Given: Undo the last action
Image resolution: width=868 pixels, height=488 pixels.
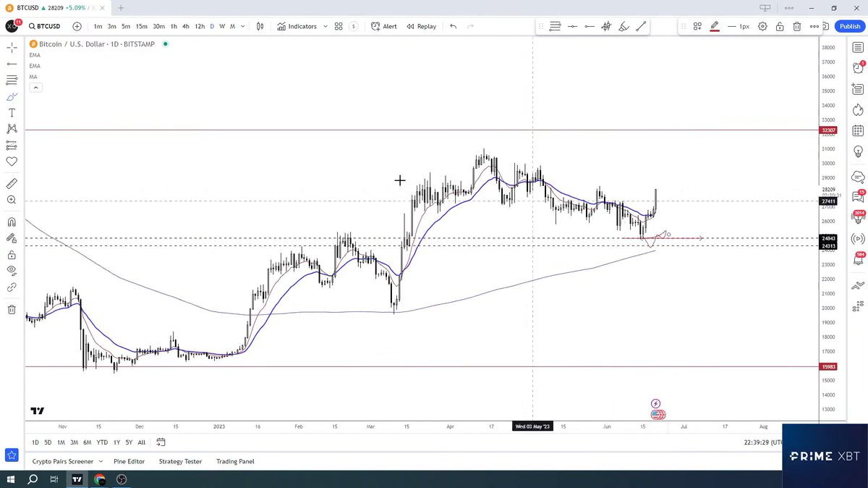Looking at the screenshot, I should [x=453, y=26].
